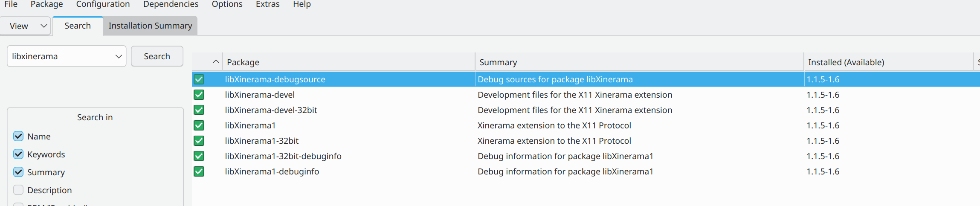Click sort arrow in status column header
Screen dimensions: 980x206
(x=216, y=62)
